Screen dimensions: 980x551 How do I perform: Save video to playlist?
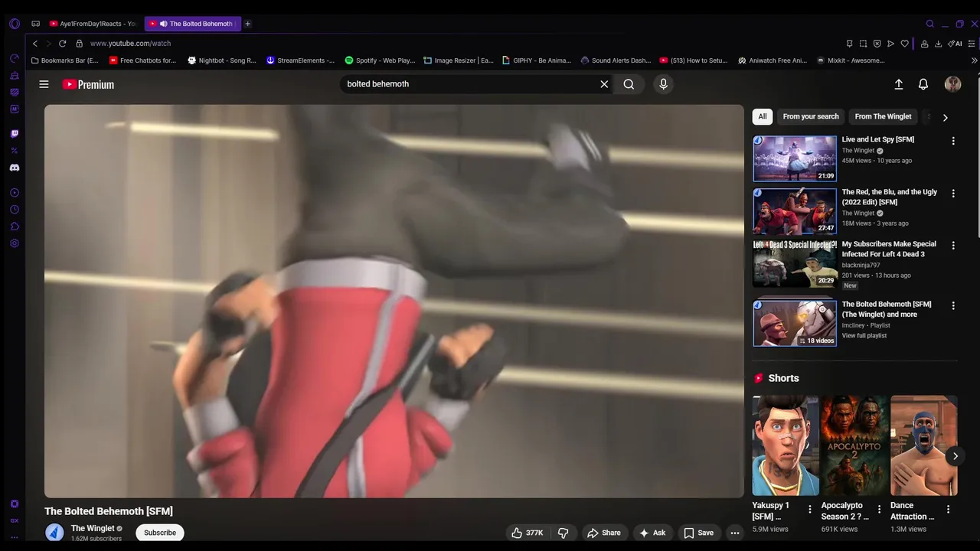point(698,533)
